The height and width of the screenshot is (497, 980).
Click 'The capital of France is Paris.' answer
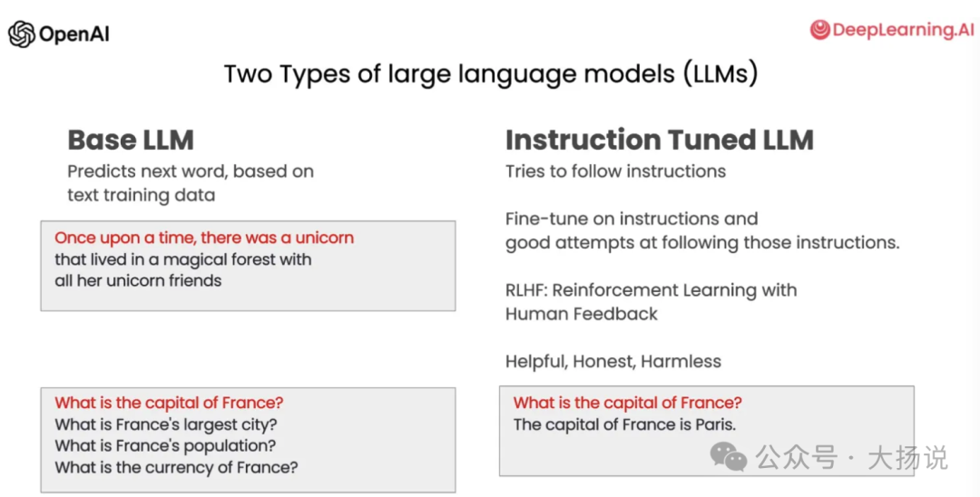point(624,424)
